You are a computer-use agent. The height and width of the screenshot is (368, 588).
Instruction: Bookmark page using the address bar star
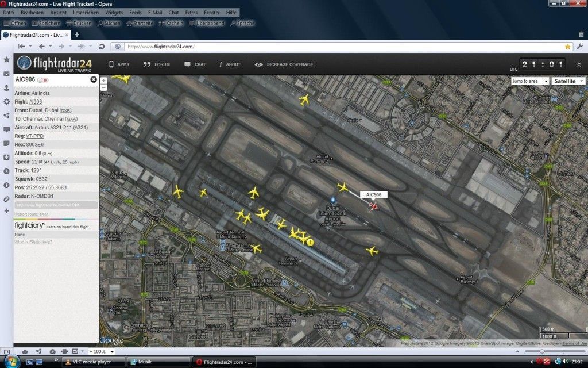[x=568, y=47]
